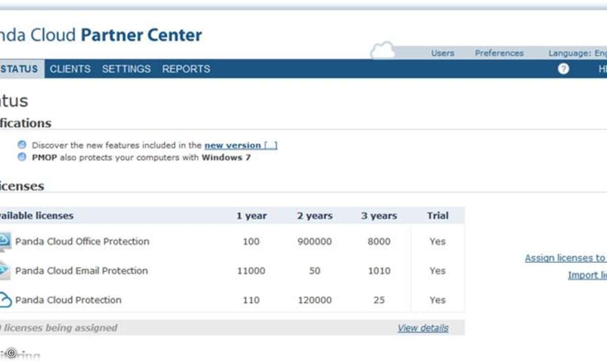Follow the 'new version [...]' link
The image size is (607, 364).
click(241, 145)
